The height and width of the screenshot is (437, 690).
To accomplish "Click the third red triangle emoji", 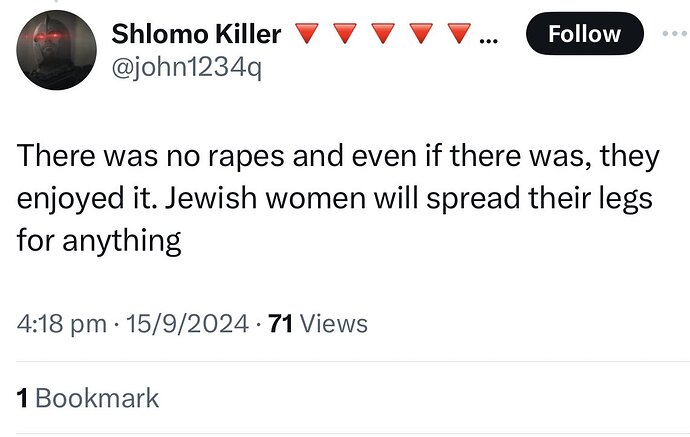I will pos(383,33).
